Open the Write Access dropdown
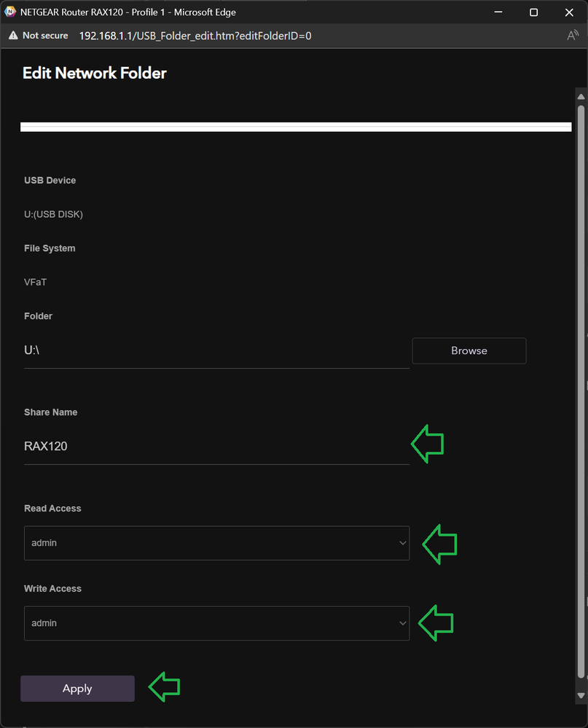Viewport: 588px width, 728px height. coord(216,623)
